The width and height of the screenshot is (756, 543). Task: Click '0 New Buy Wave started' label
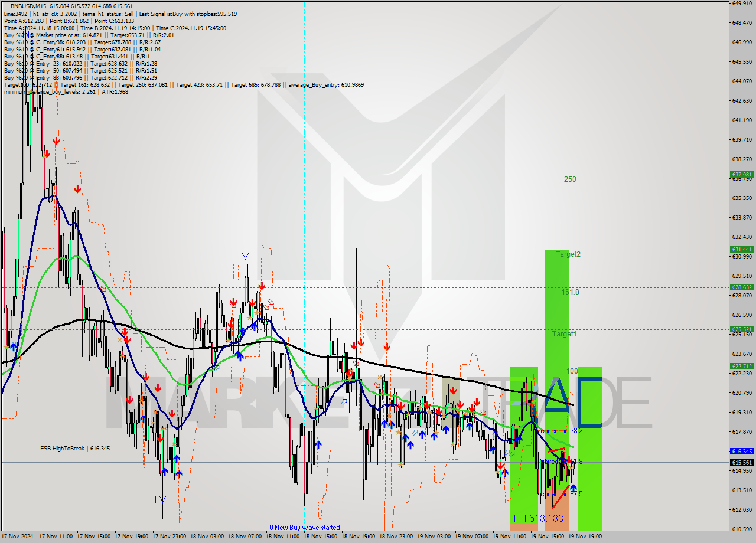305,528
